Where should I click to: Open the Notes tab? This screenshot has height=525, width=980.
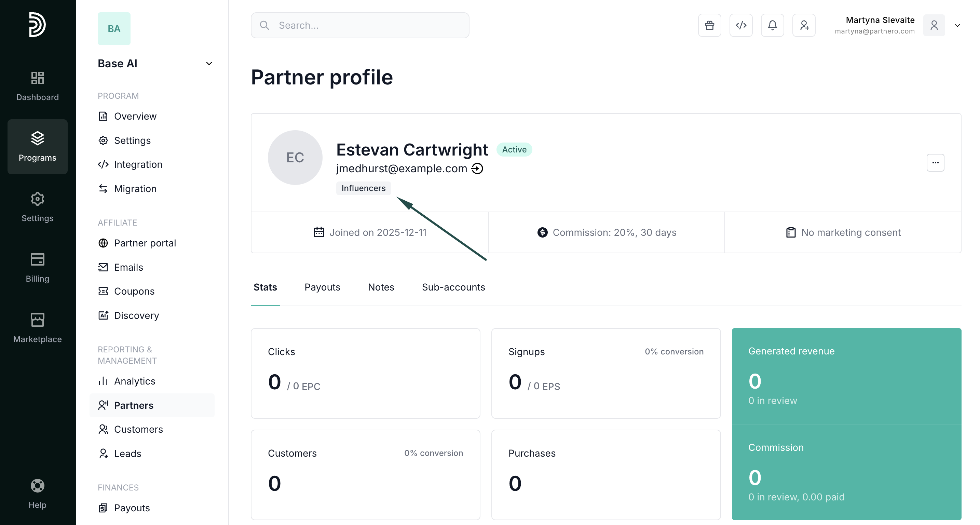coord(381,287)
